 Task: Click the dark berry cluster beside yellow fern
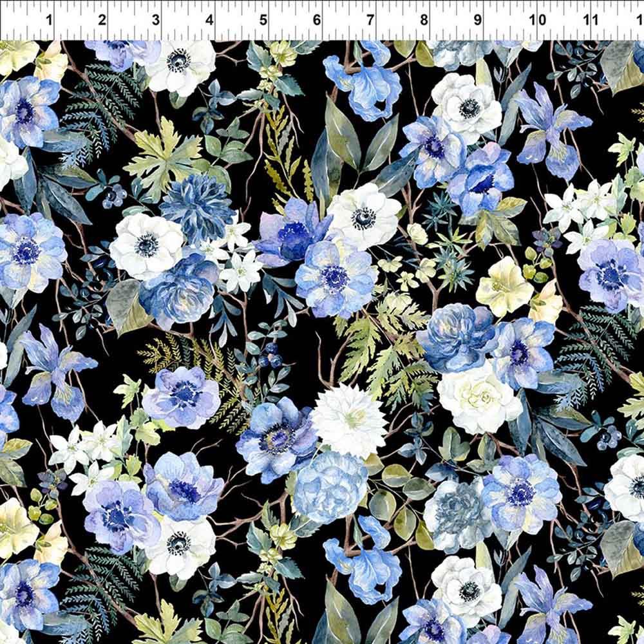click(272, 356)
